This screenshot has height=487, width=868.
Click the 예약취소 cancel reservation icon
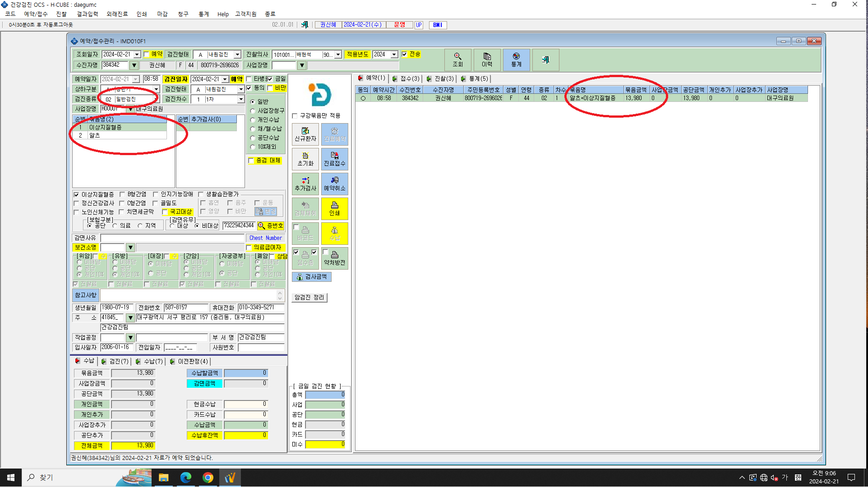pos(334,184)
